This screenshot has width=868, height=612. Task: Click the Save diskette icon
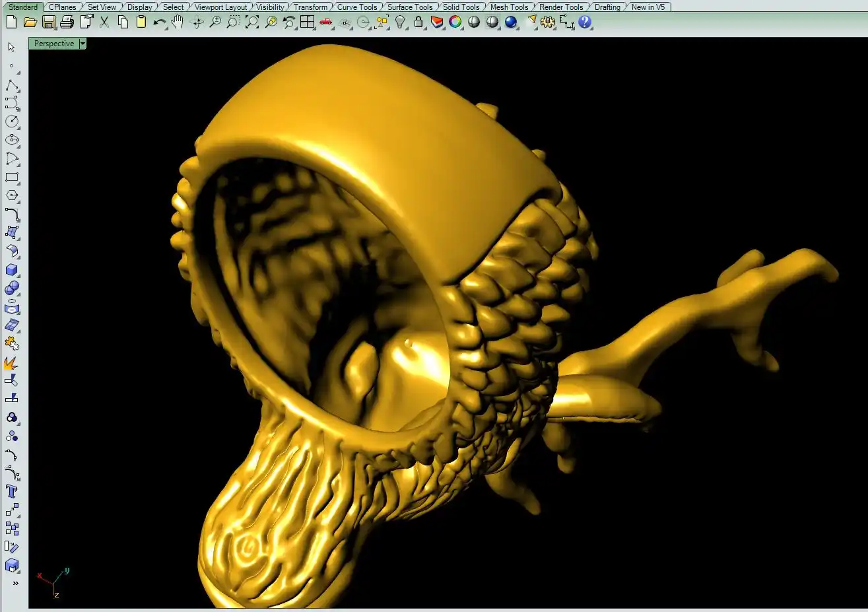point(48,22)
